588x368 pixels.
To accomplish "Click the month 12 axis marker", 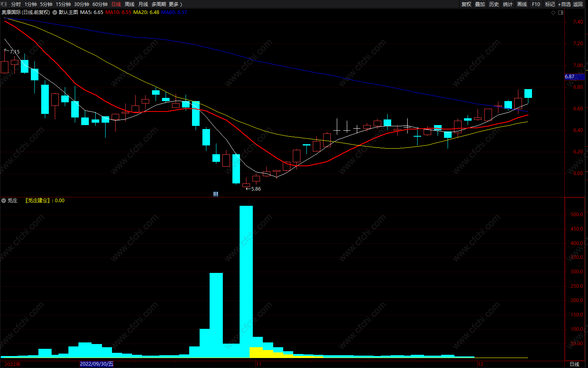I will pyautogui.click(x=480, y=364).
